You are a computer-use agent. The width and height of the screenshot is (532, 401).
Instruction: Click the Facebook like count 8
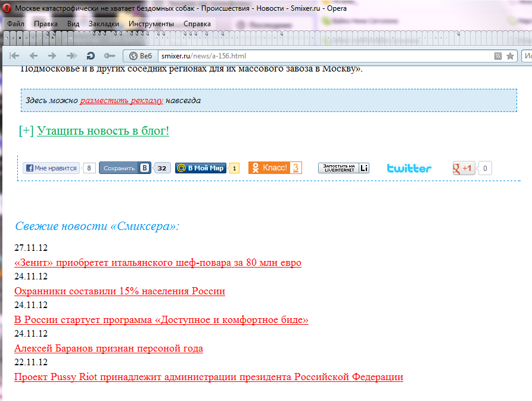click(89, 168)
